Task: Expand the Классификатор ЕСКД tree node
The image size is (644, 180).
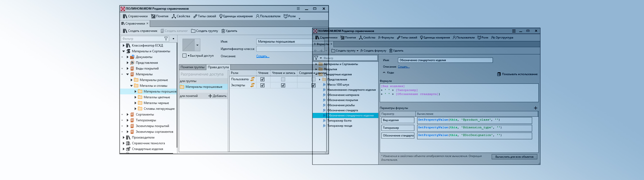Action: coord(124,46)
